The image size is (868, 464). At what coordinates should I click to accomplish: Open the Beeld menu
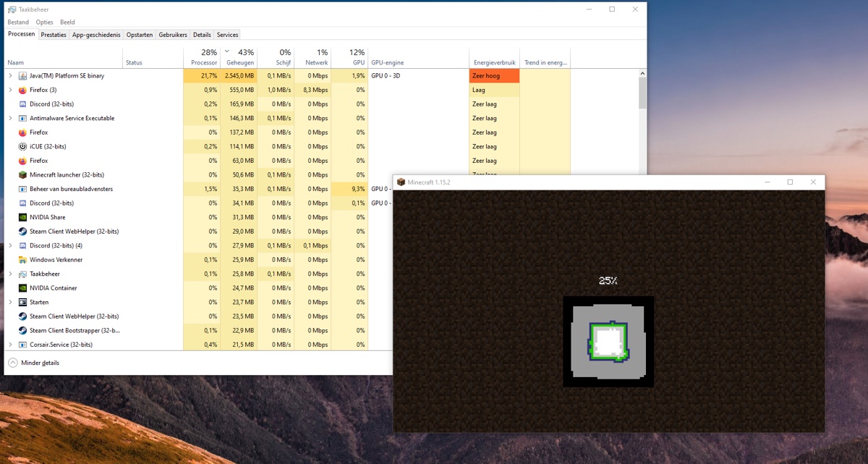pyautogui.click(x=67, y=22)
